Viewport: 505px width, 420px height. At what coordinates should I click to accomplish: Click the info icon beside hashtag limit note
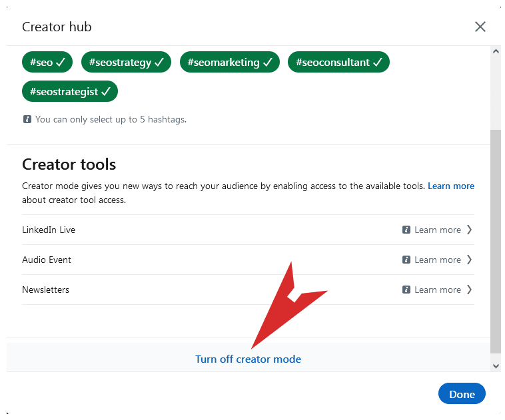(x=27, y=119)
